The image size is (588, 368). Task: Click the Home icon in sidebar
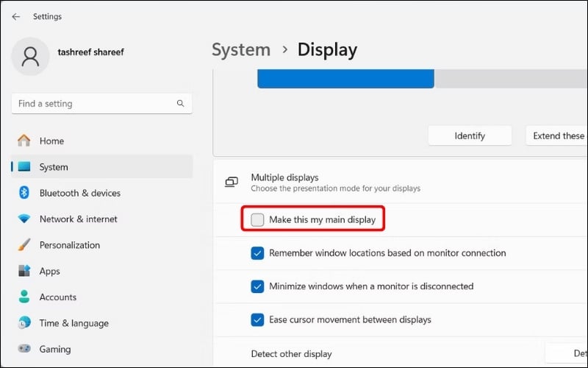(x=24, y=141)
